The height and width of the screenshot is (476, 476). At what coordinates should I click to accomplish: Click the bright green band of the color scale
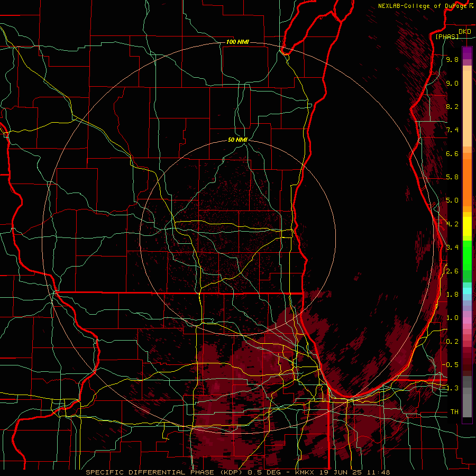coord(467,255)
